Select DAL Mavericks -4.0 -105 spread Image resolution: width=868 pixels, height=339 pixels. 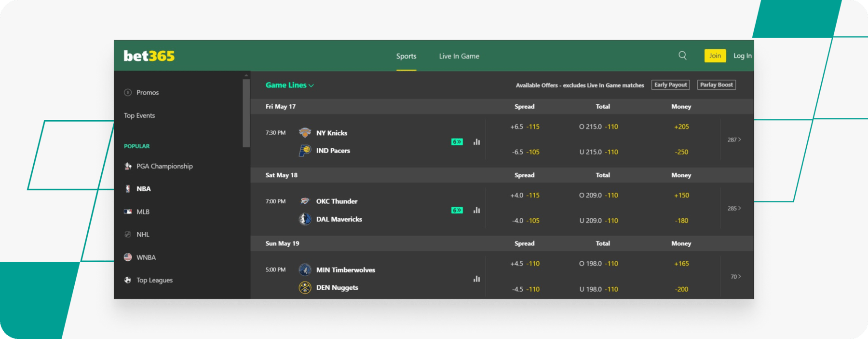[526, 220]
